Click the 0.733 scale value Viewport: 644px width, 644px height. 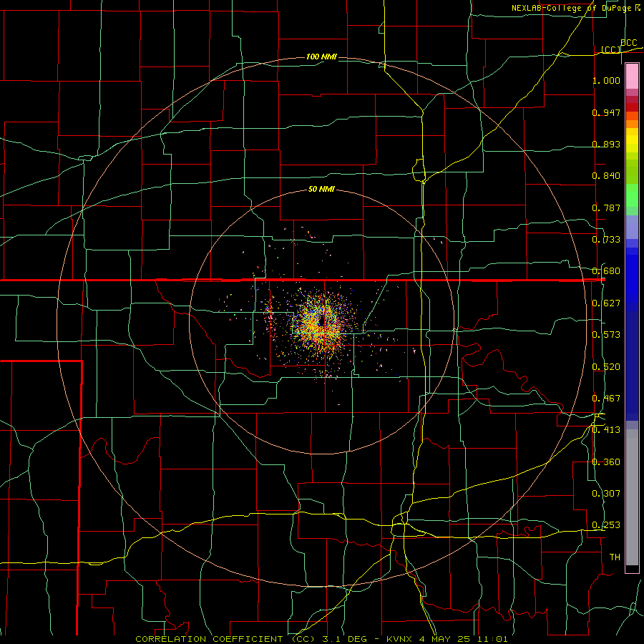click(606, 240)
